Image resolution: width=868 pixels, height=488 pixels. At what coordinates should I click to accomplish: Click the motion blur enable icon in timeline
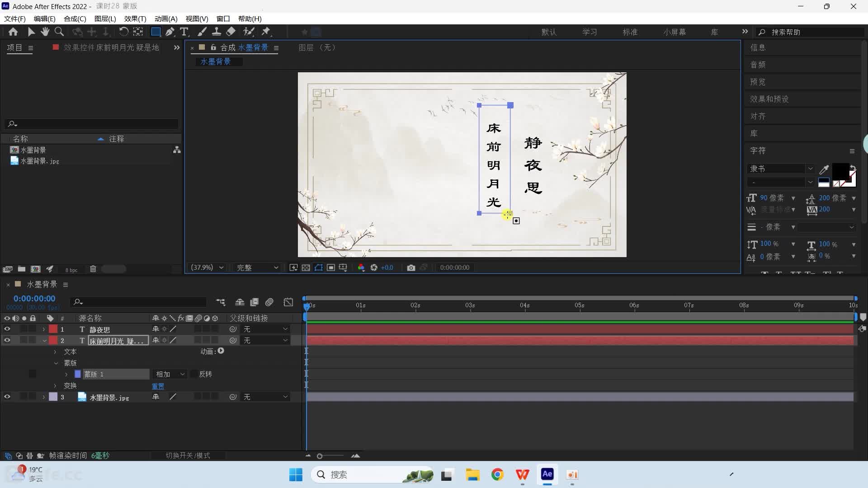tap(269, 302)
